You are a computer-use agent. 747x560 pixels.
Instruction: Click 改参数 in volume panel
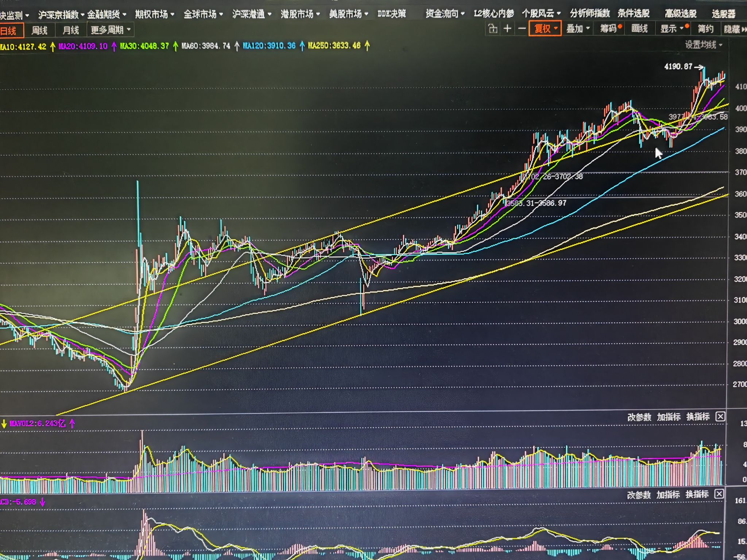point(639,417)
